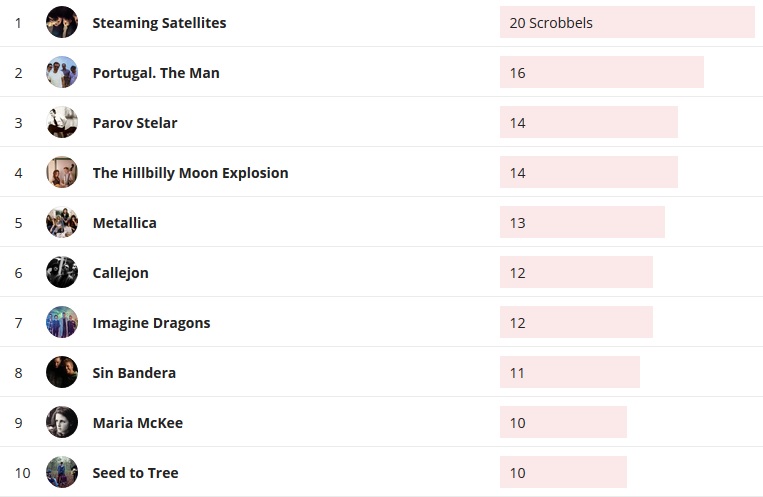Open Parov Stelar avatar thumbnail
Screen dimensions: 763x497
pos(62,122)
